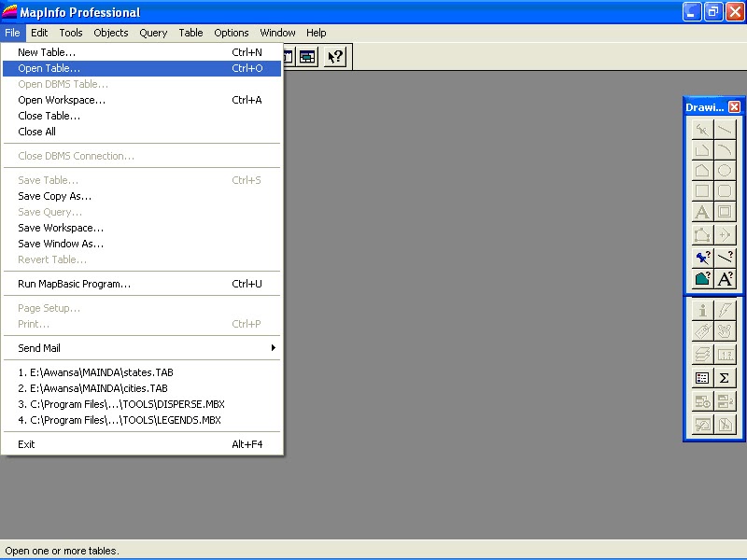This screenshot has height=560, width=747.
Task: Open the Query menu
Action: click(153, 33)
